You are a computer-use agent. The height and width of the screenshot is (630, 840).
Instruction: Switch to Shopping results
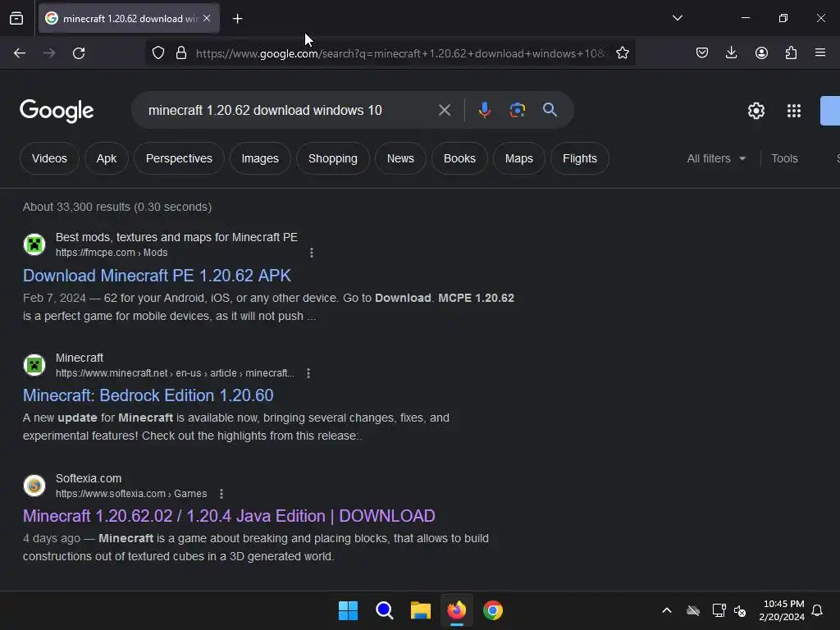click(333, 158)
